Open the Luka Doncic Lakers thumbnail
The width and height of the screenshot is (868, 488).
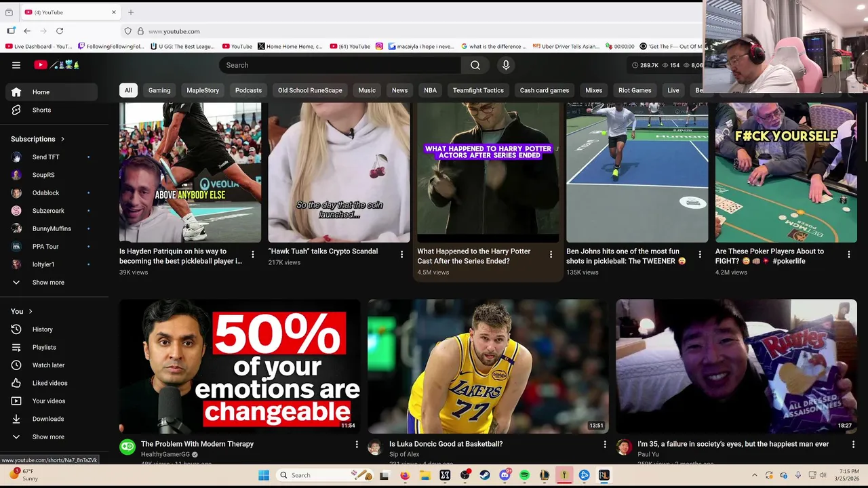[488, 367]
